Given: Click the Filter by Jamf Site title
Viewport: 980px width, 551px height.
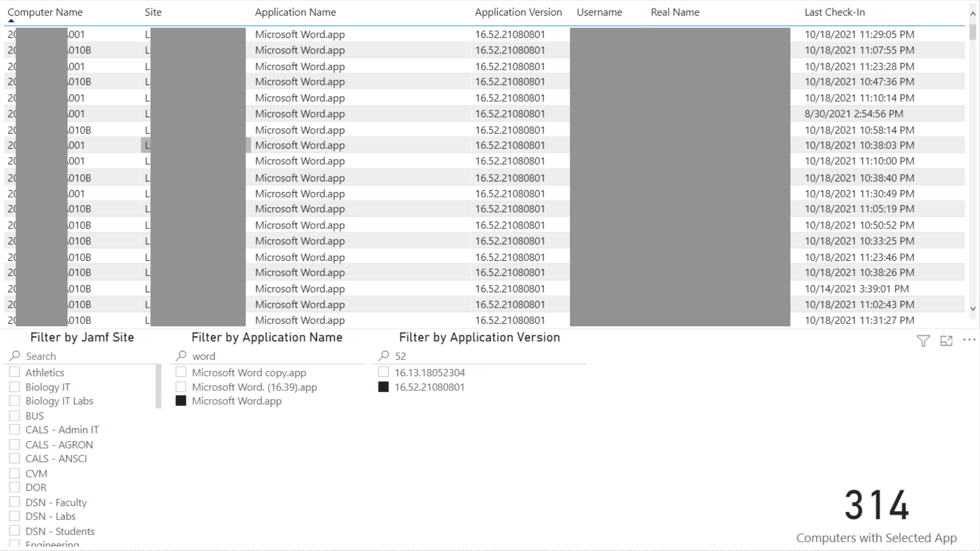Looking at the screenshot, I should click(82, 337).
